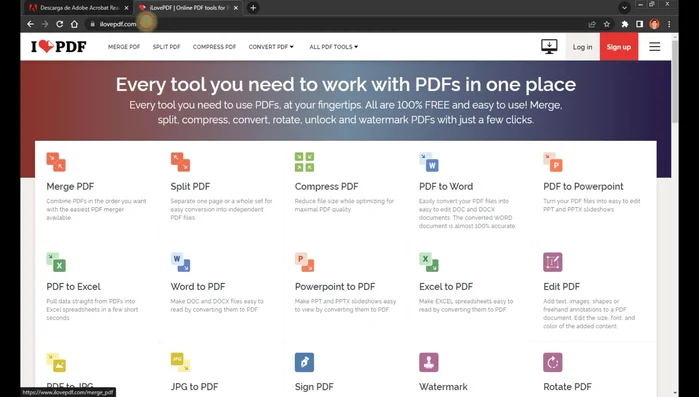Open the JPG to PDF heading link

(x=194, y=387)
